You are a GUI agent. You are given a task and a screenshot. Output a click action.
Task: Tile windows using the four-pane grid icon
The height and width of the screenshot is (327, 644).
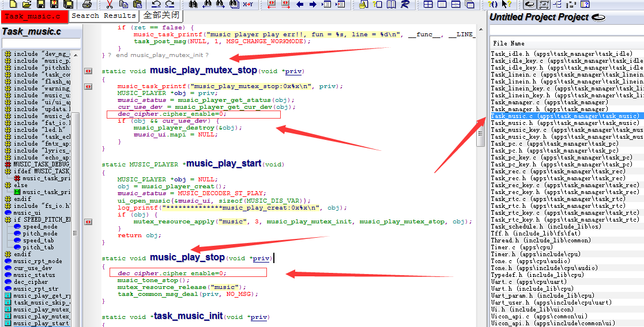click(x=428, y=5)
